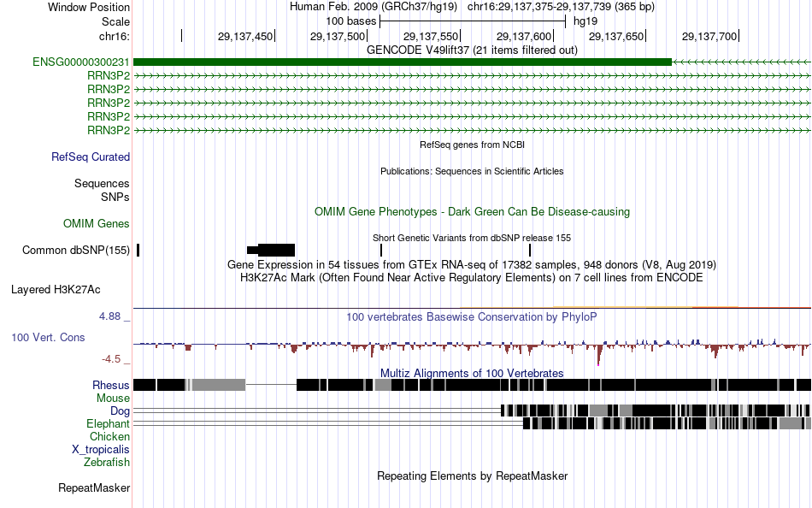The width and height of the screenshot is (812, 508).
Task: Click the GENCODE V49lift37 track title
Action: click(x=472, y=50)
